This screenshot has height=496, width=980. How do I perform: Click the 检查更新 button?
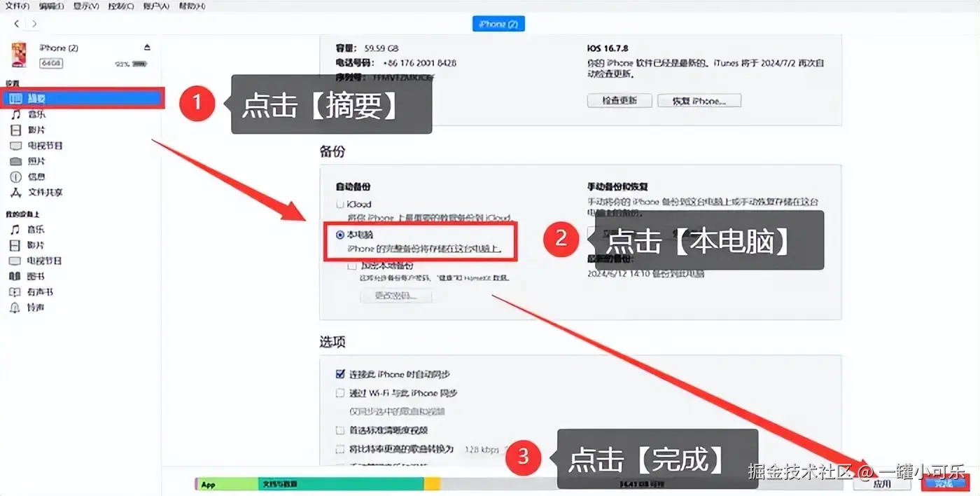[619, 101]
